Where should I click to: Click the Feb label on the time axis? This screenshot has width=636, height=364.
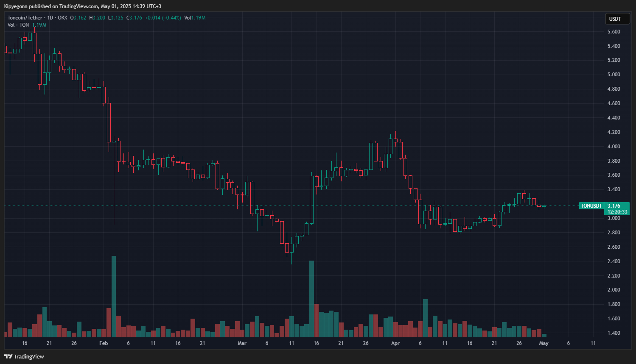click(x=104, y=343)
